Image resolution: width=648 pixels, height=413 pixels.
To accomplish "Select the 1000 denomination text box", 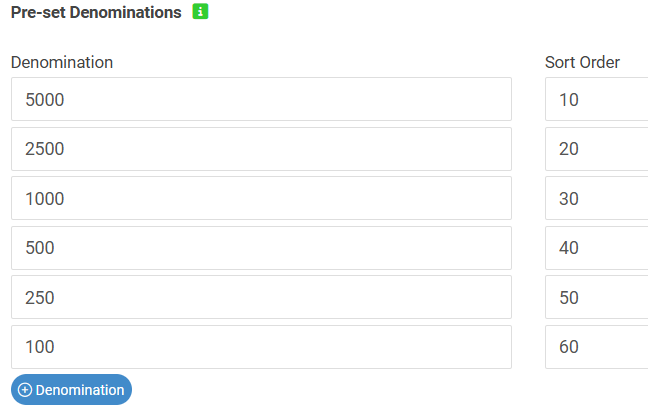I will [x=261, y=199].
